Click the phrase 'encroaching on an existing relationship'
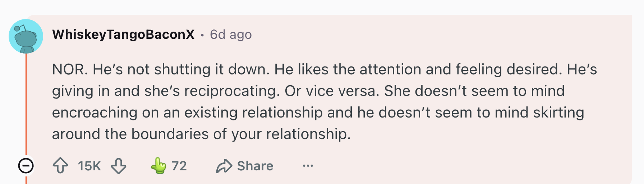Image resolution: width=644 pixels, height=184 pixels. tap(187, 112)
